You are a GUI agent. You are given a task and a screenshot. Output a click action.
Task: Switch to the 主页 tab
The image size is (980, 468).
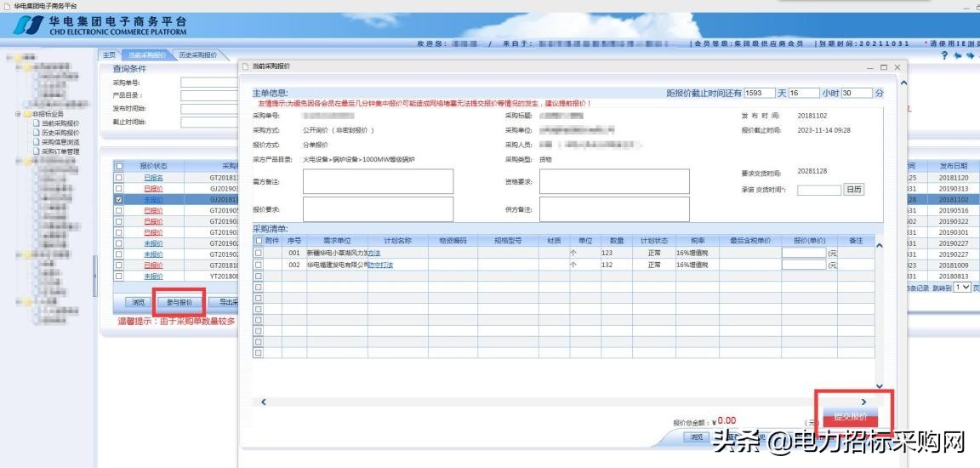click(110, 55)
